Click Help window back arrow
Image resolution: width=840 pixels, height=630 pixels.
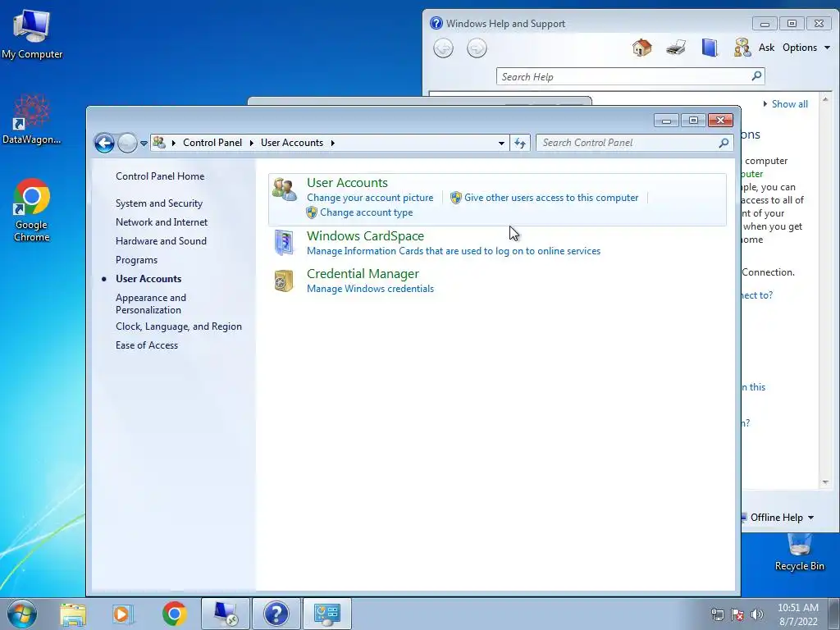pyautogui.click(x=443, y=48)
